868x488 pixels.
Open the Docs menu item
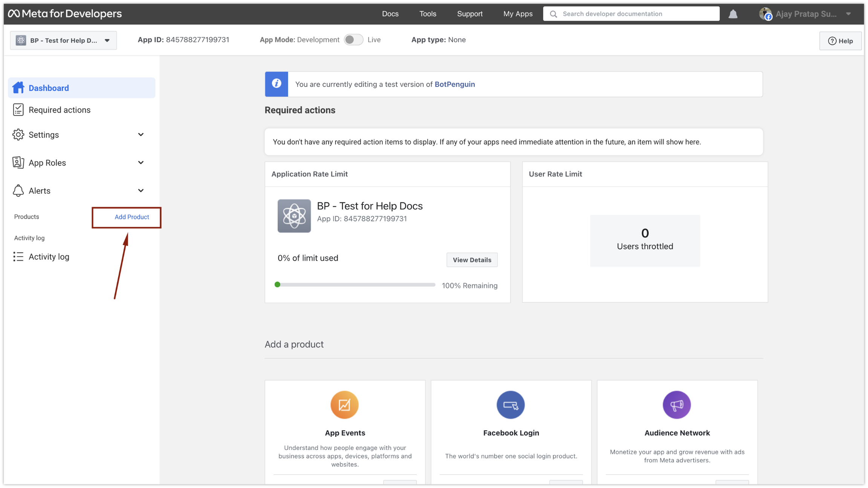click(390, 14)
